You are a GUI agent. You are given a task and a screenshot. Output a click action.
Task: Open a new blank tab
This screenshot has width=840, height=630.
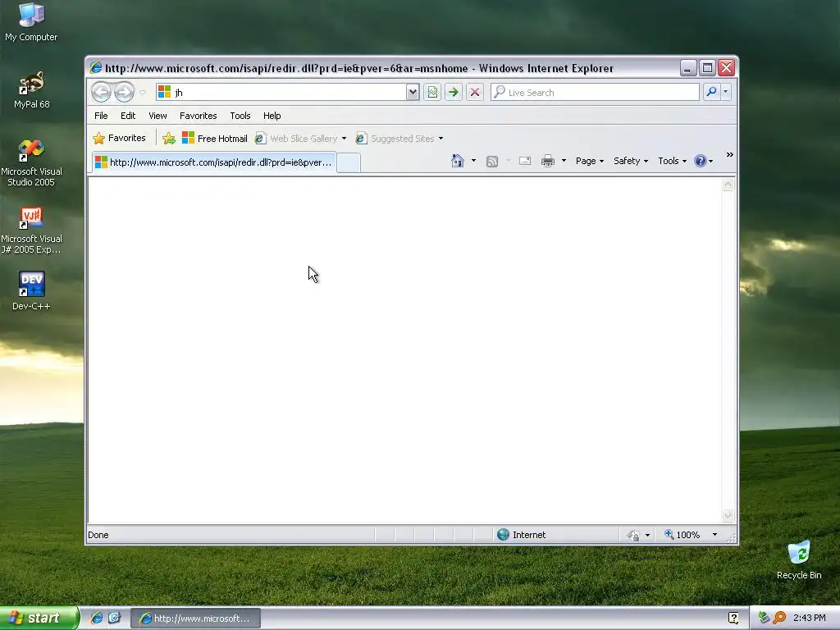(x=348, y=163)
